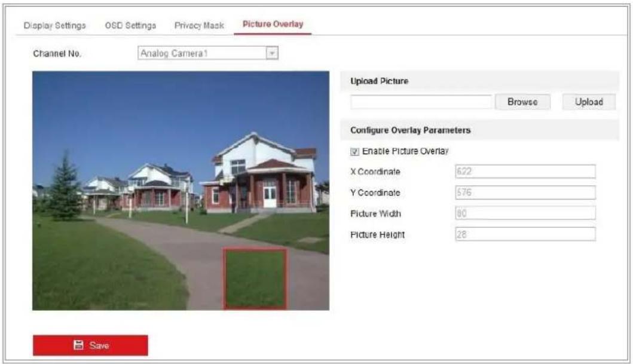Click the Picture Width field
Screen dimensions: 633x364
525,213
